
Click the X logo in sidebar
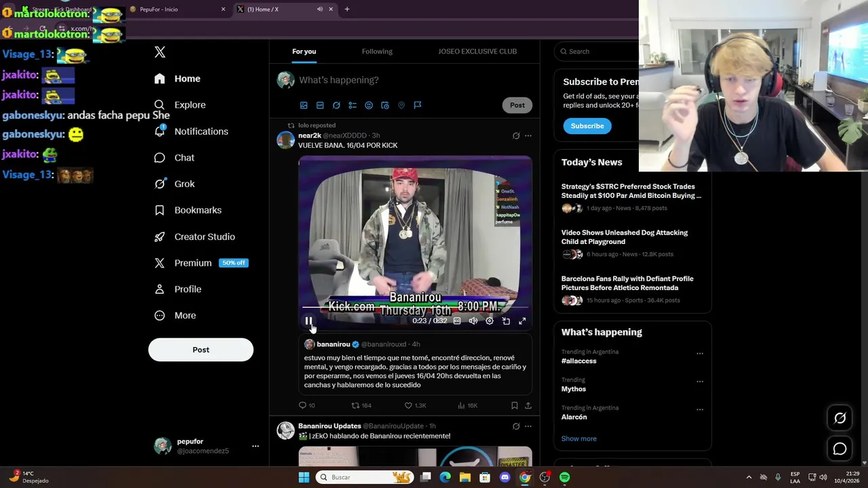pyautogui.click(x=160, y=52)
